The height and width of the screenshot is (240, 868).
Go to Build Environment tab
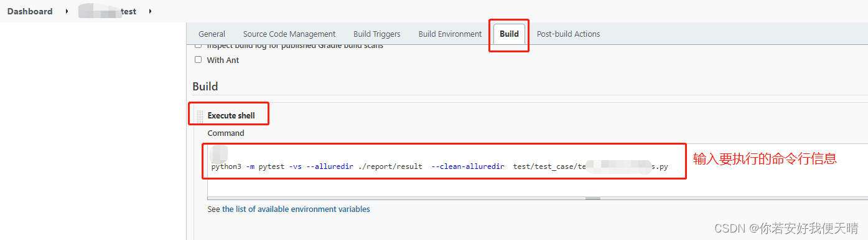pos(450,34)
